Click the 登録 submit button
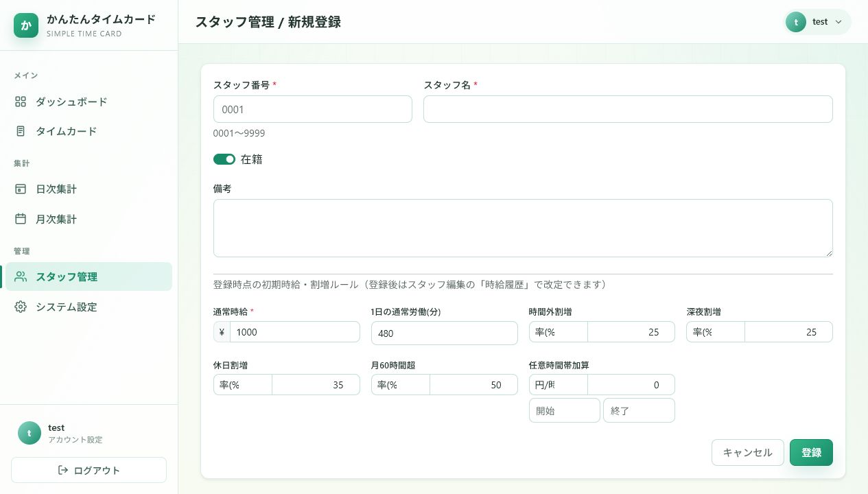 811,453
